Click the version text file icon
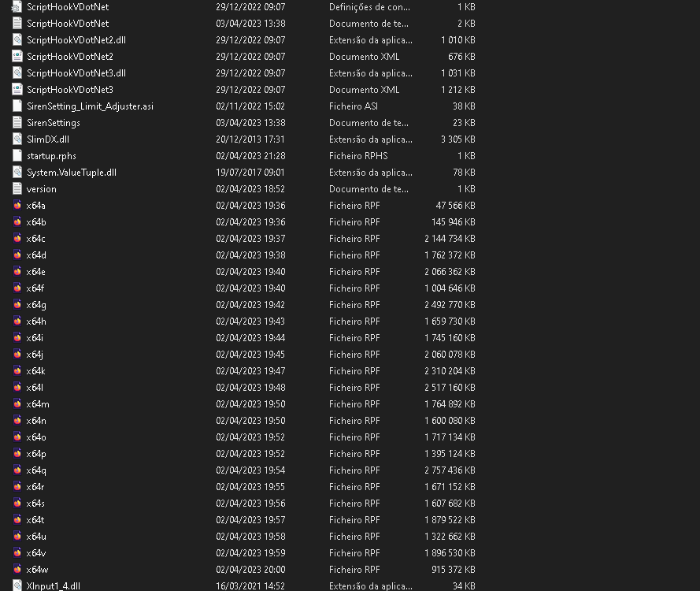This screenshot has width=700, height=591. click(x=17, y=189)
